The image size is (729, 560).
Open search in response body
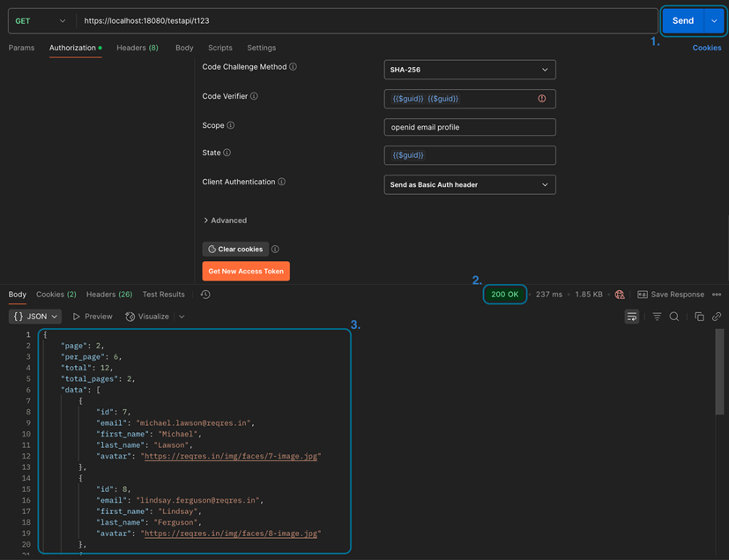674,317
